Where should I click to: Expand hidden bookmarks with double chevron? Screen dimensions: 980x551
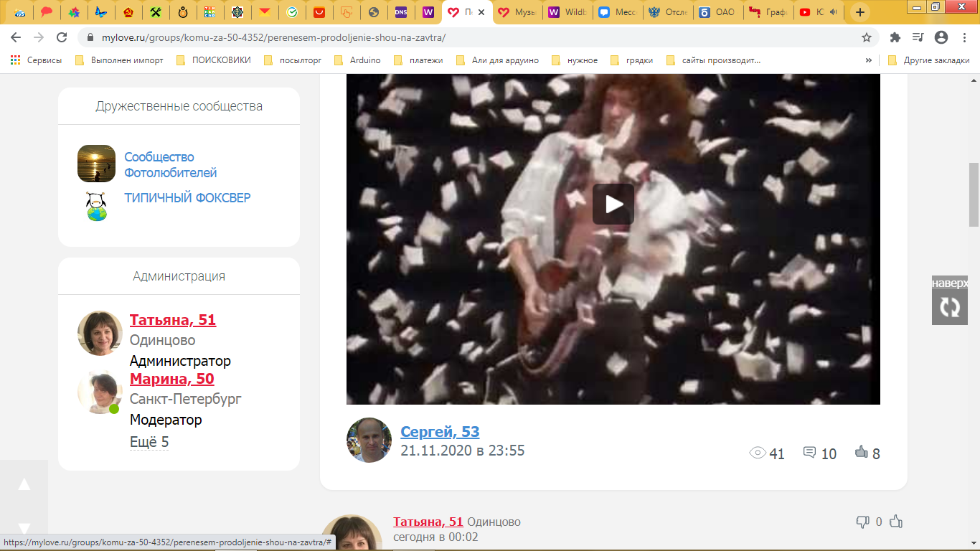pos(869,60)
